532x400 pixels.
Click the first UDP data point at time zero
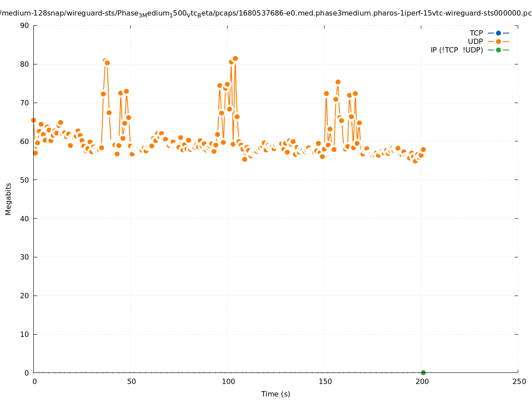(33, 120)
